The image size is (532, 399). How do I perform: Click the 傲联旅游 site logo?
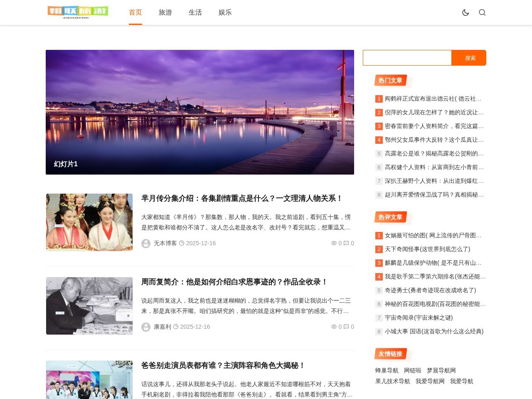coord(78,12)
